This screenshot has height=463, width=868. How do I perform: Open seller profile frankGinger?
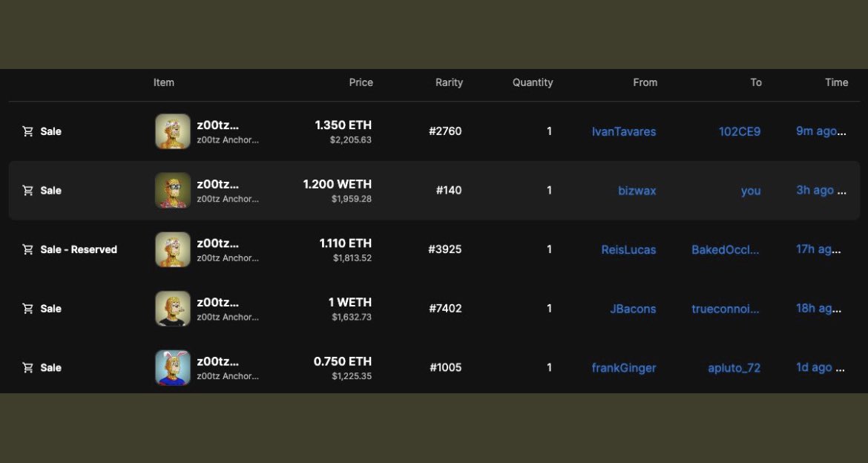click(x=624, y=368)
